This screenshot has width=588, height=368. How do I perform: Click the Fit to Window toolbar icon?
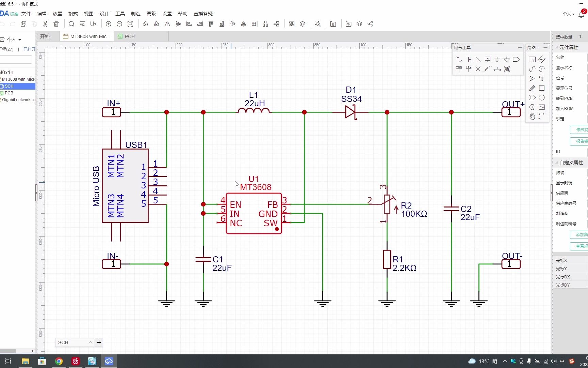click(130, 24)
